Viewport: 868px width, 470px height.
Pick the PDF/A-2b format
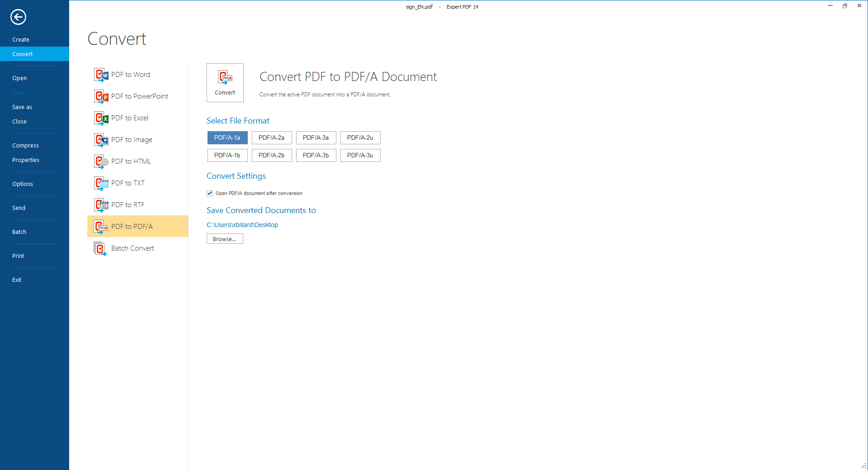272,155
